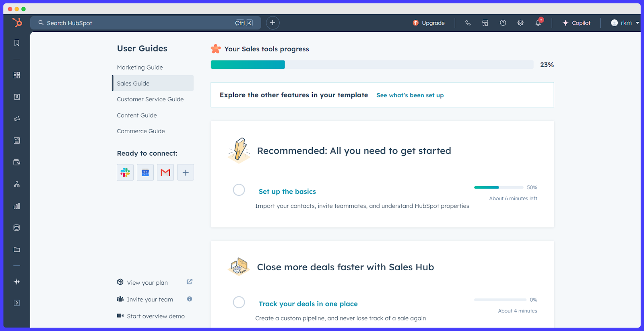The width and height of the screenshot is (644, 331).
Task: Open the Settings gear icon
Action: coord(520,23)
